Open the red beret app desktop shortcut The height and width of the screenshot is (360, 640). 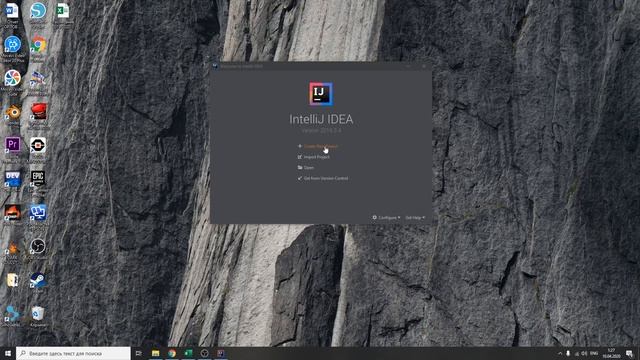(38, 111)
